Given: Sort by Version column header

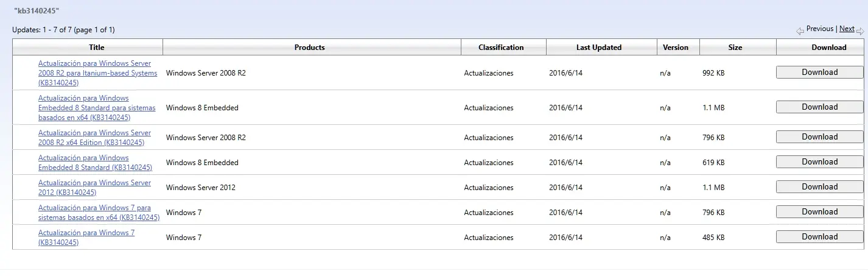Looking at the screenshot, I should click(x=676, y=48).
